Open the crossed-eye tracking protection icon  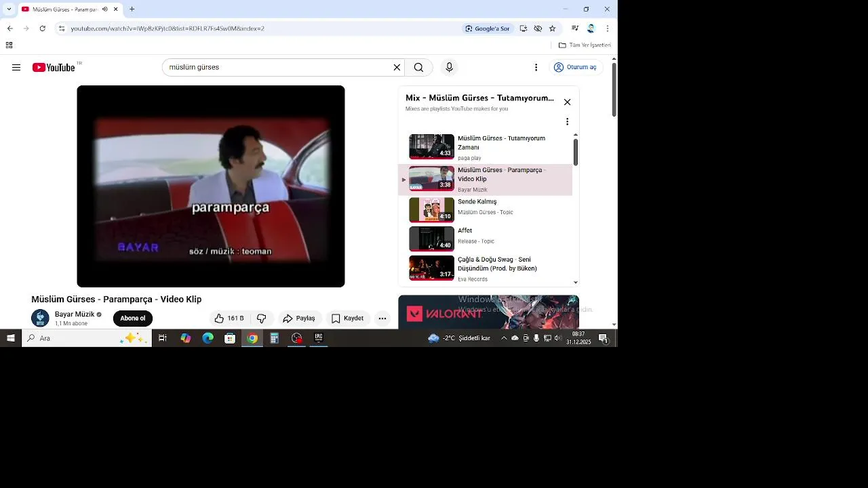pyautogui.click(x=538, y=28)
